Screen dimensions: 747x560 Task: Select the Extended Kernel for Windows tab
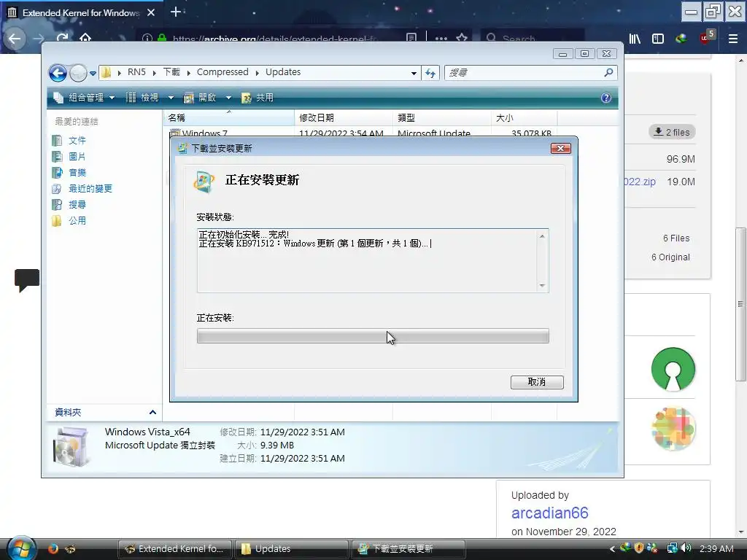point(81,12)
